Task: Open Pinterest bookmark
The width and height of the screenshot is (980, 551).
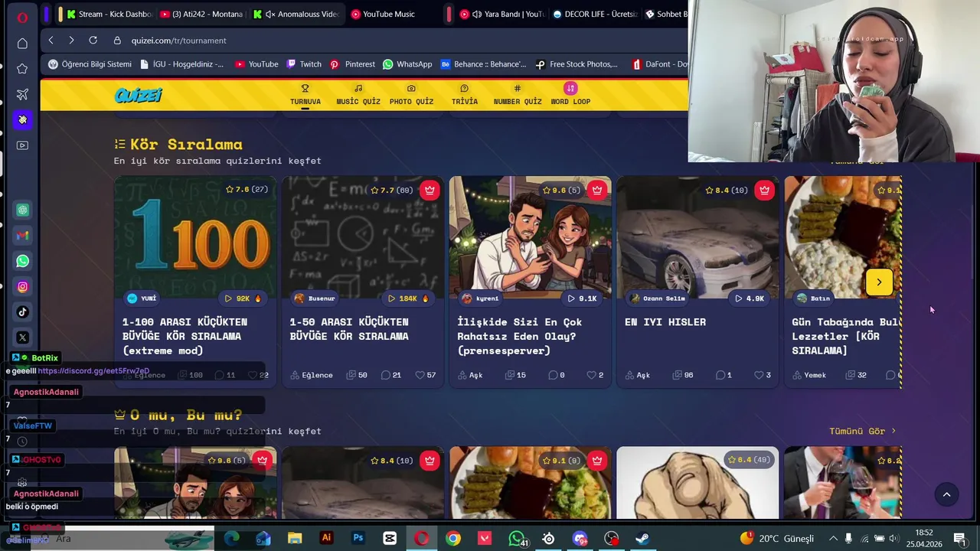Action: [x=352, y=64]
